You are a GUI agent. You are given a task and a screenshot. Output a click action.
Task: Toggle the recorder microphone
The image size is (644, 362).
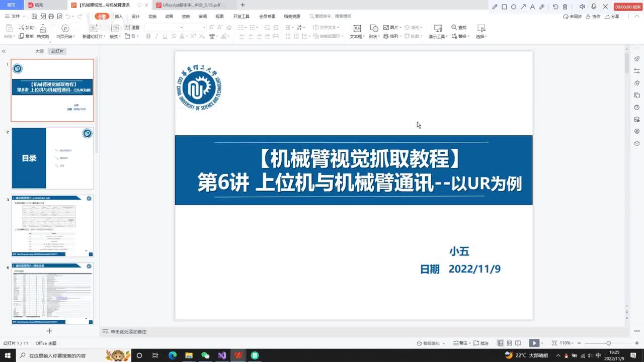594,7
